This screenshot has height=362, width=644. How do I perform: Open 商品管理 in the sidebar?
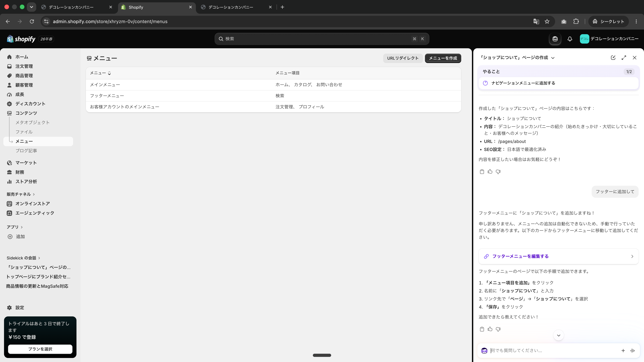coord(38,76)
